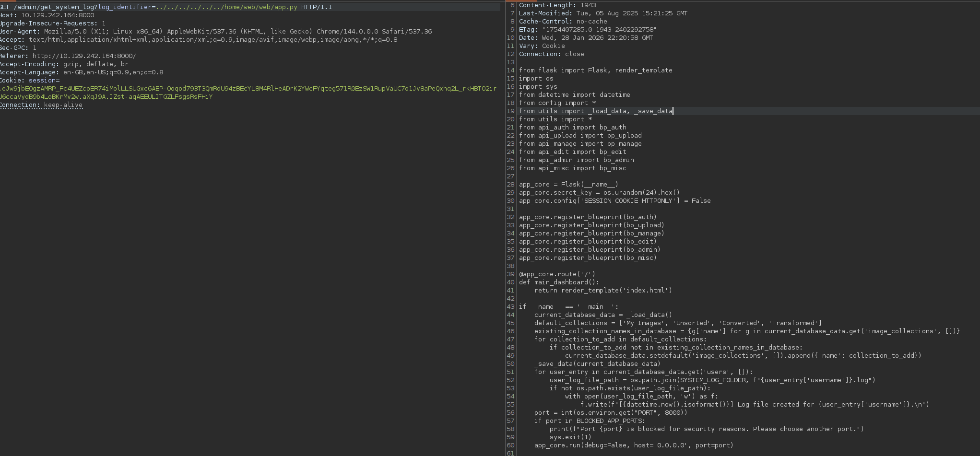This screenshot has height=456, width=980.
Task: Click the app_core.run(debug=False) line
Action: [x=634, y=445]
